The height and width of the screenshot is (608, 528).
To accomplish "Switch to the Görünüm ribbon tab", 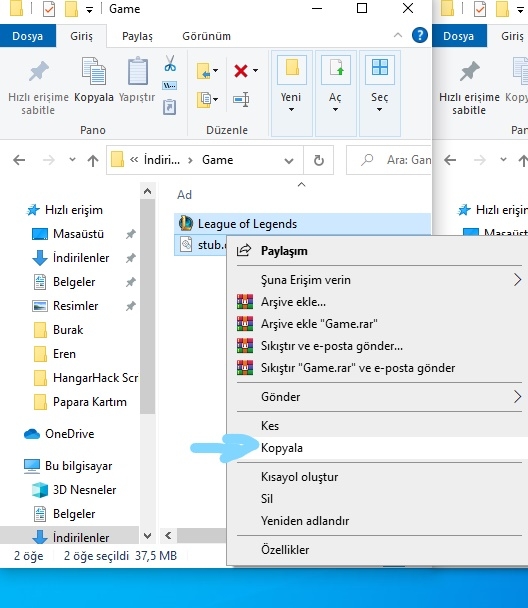I will (x=206, y=36).
